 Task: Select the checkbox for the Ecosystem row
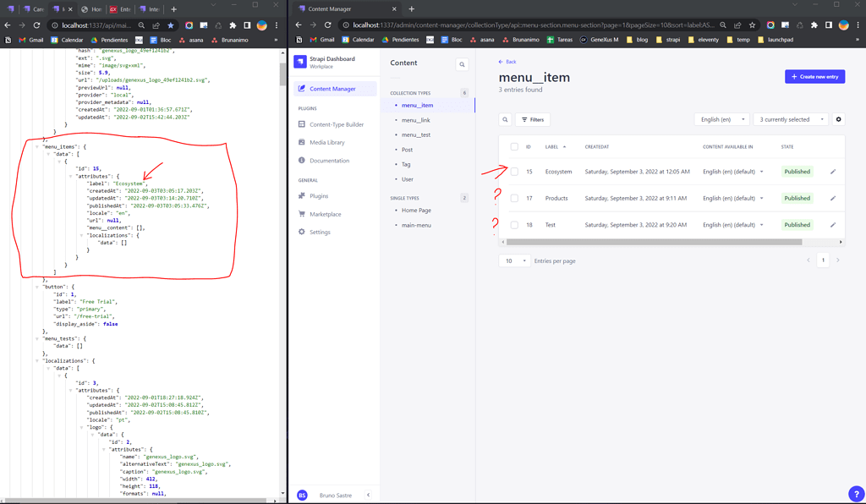click(515, 171)
